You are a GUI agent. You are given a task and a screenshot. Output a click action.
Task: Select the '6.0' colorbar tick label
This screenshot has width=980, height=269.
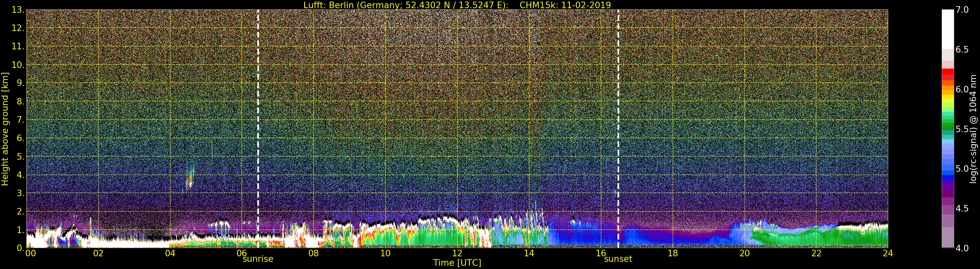click(x=962, y=89)
